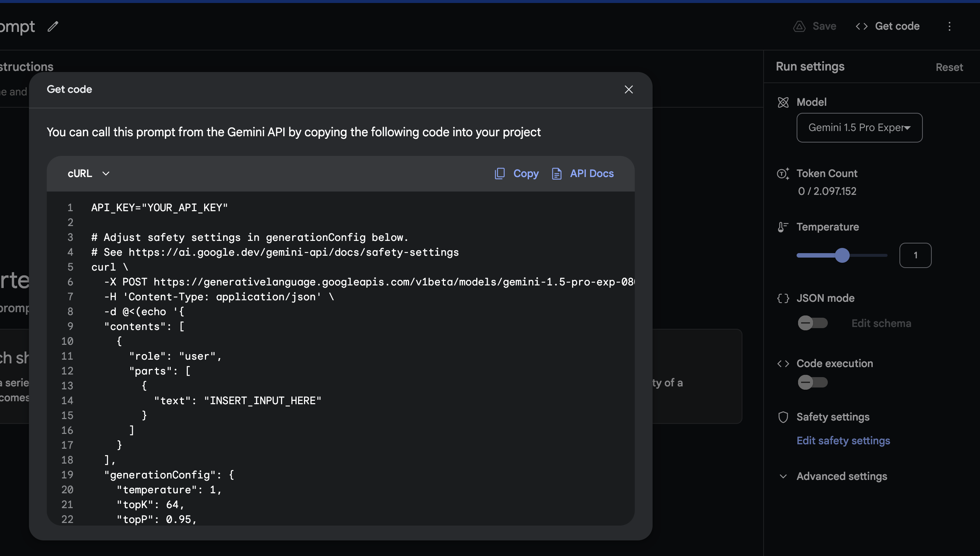Click the pencil icon to edit prompt title
Viewport: 980px width, 556px height.
click(x=53, y=26)
